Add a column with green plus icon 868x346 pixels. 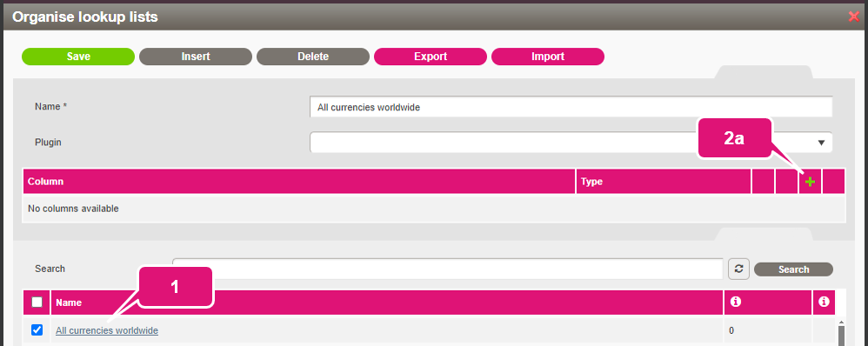click(810, 182)
